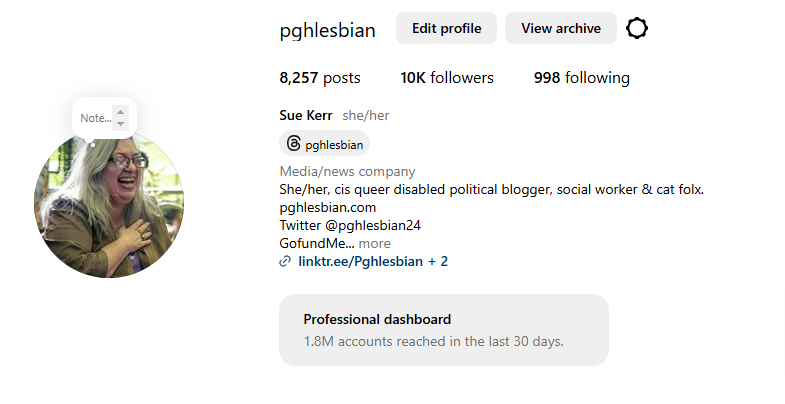Open the Professional dashboard card

(443, 329)
